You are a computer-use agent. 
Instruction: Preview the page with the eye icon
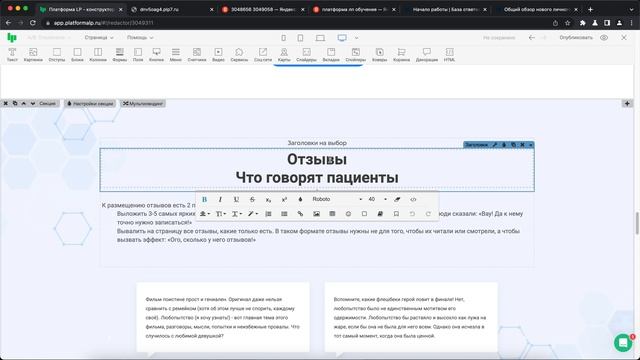(x=604, y=38)
